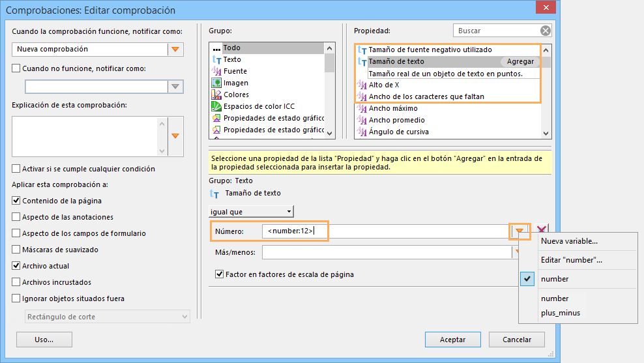Close the Editar comprobación dialog
This screenshot has height=363, width=644.
click(x=546, y=7)
